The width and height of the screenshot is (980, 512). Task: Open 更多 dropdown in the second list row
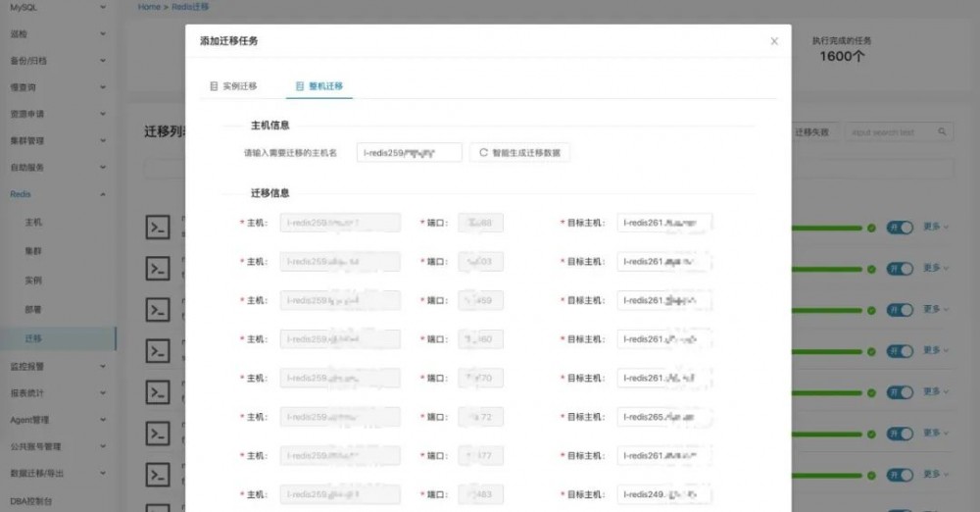click(936, 268)
